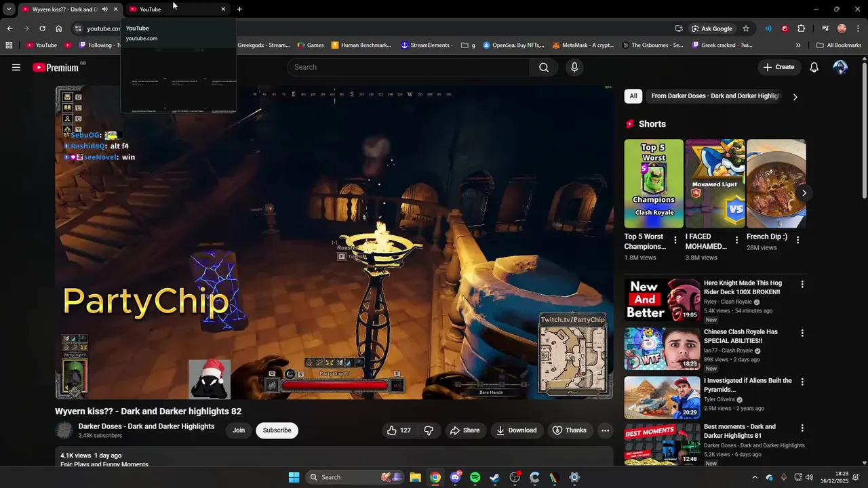The image size is (868, 488).
Task: Open YouTube bookmark in bookmarks bar
Action: click(41, 45)
